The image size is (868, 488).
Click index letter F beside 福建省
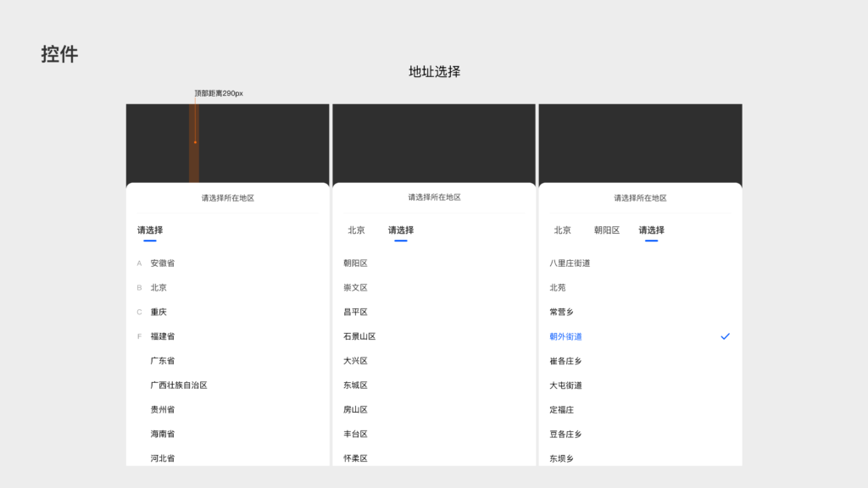139,336
